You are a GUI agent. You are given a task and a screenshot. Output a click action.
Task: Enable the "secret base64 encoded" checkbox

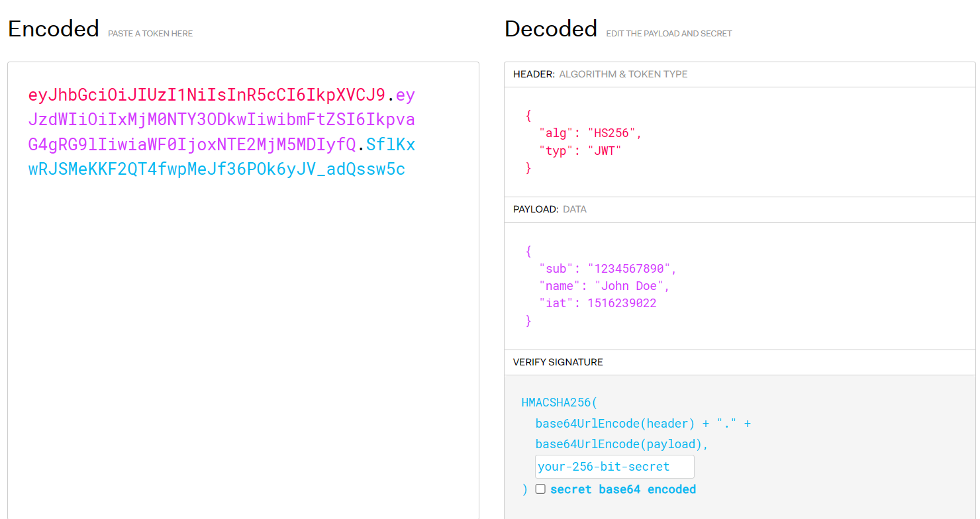click(x=540, y=489)
